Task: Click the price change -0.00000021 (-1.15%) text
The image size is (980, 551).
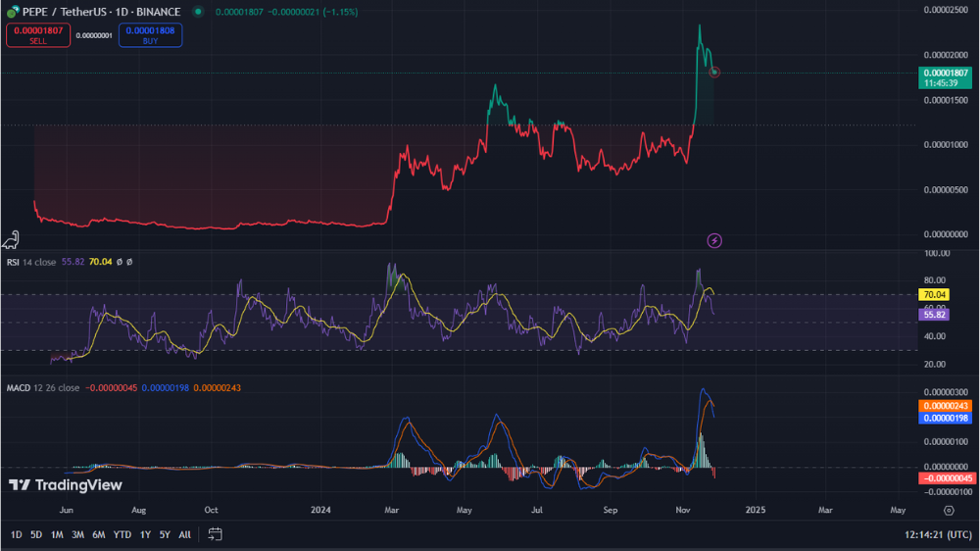Action: (x=314, y=12)
